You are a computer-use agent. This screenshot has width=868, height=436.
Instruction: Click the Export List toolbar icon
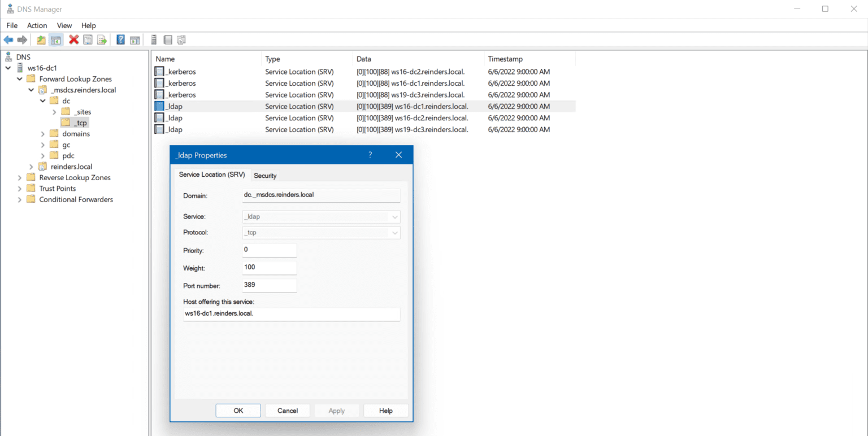pos(102,39)
